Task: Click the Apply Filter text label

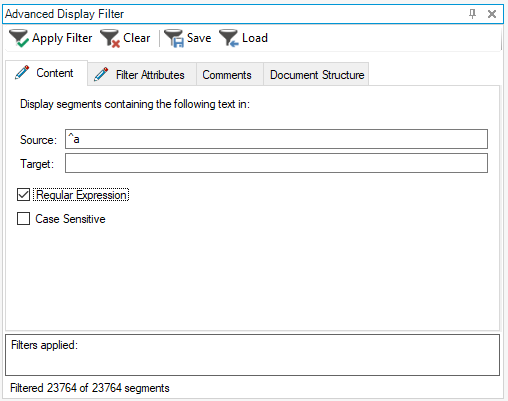Action: coord(62,38)
